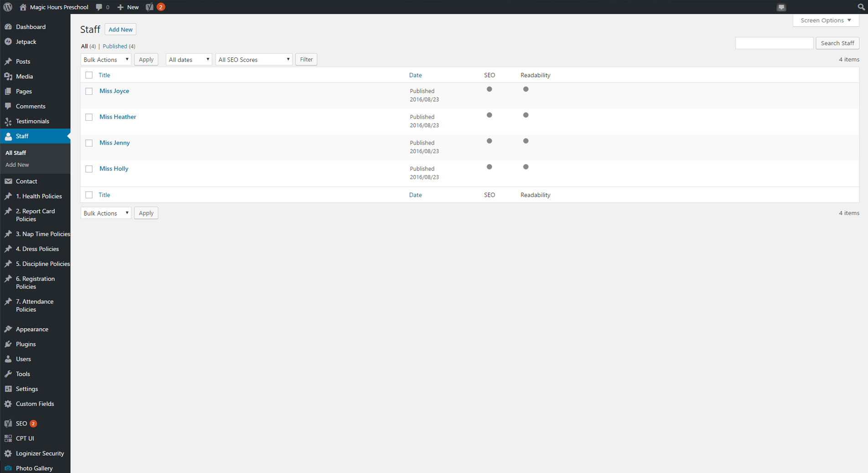Click the SEO sidebar icon with notification badge
This screenshot has height=473, width=868.
point(9,423)
